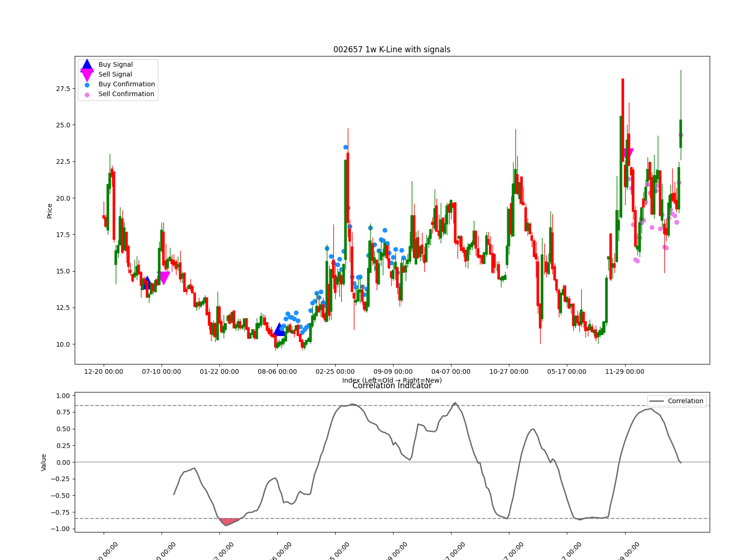747x560 pixels.
Task: Click the -0.75 correlation tick label
Action: (61, 512)
